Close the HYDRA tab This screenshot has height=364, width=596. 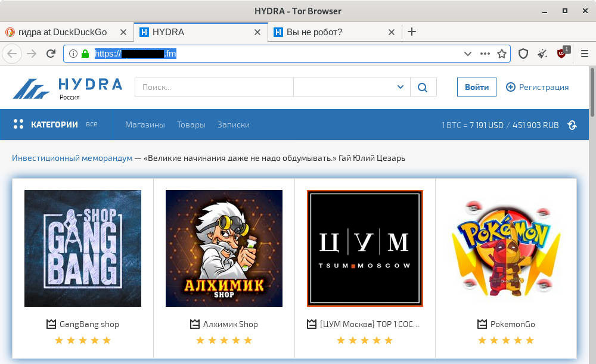(x=257, y=32)
